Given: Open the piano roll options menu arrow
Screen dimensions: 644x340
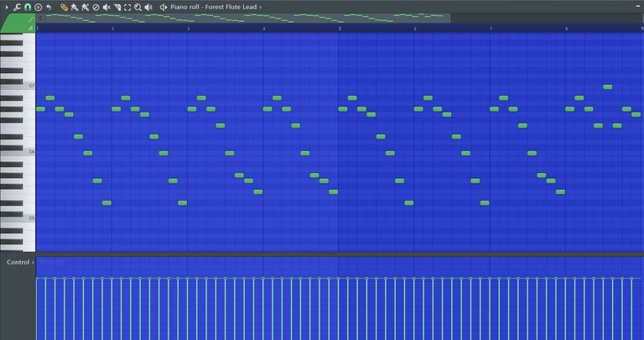Looking at the screenshot, I should 7,7.
